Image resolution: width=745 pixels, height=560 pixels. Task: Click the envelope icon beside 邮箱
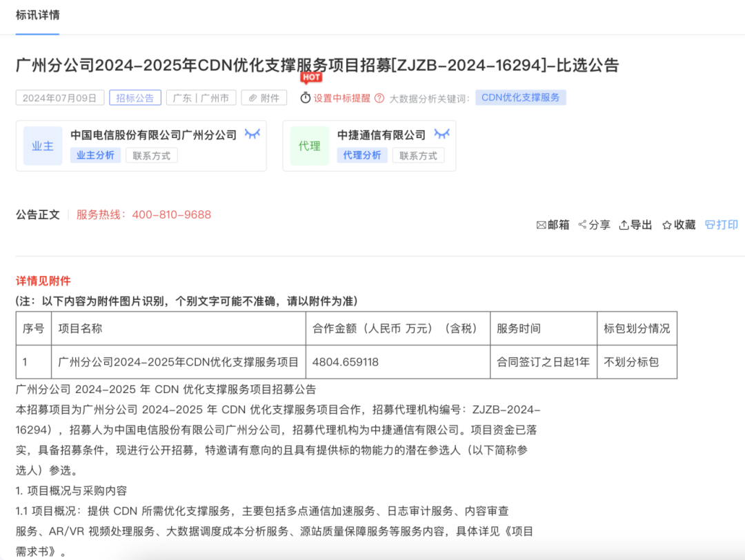tap(541, 225)
